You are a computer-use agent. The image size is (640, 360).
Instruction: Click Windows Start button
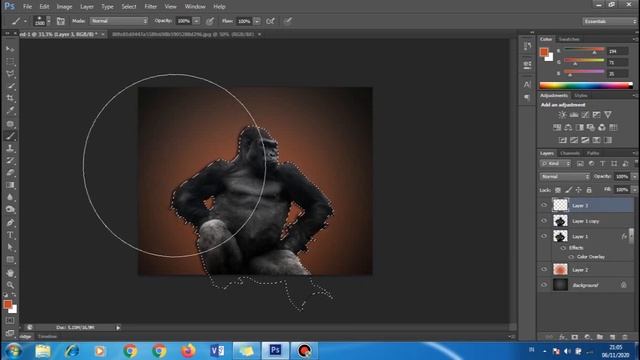click(x=13, y=351)
